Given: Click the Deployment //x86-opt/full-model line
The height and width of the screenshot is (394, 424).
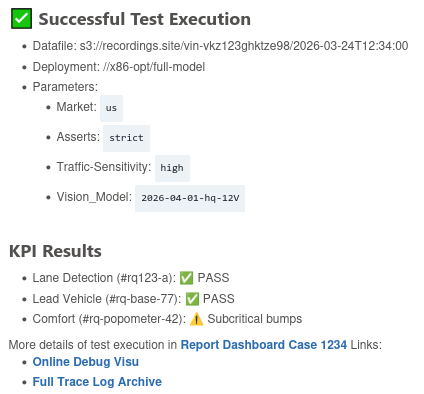Looking at the screenshot, I should [x=119, y=67].
